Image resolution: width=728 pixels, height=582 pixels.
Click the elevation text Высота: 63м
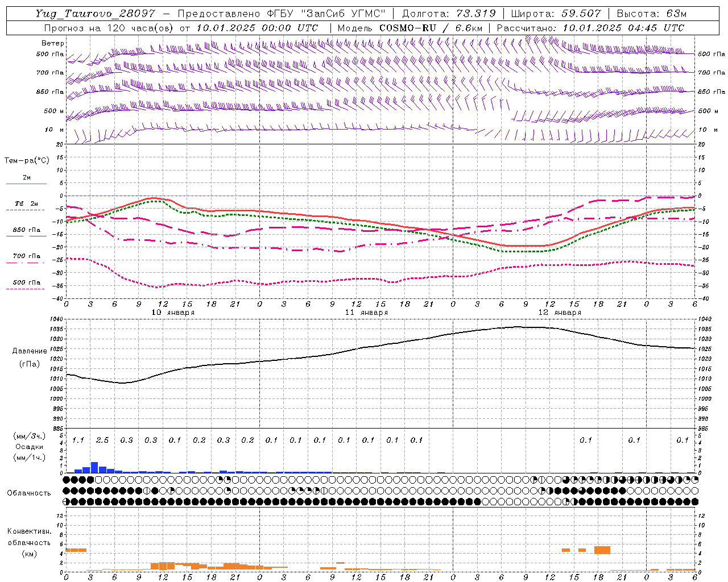[651, 14]
